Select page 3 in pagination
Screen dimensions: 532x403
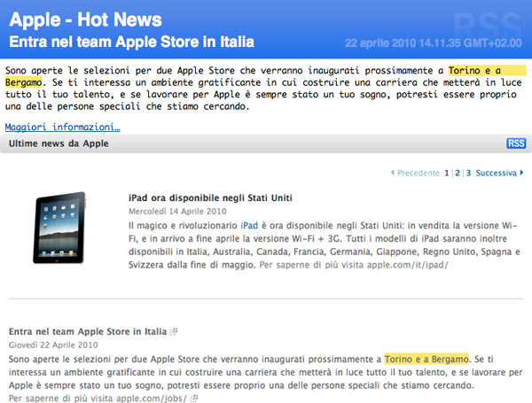(x=468, y=174)
